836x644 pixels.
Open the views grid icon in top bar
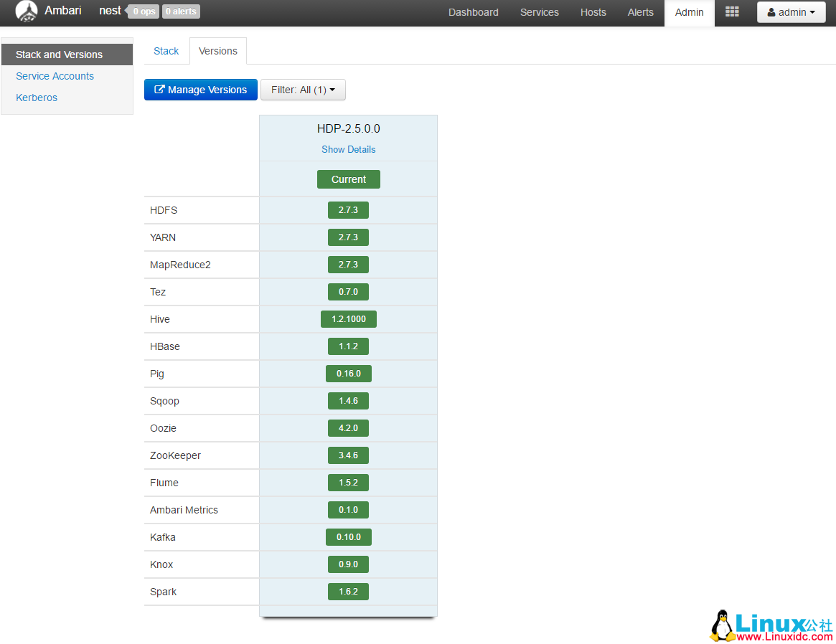coord(732,12)
